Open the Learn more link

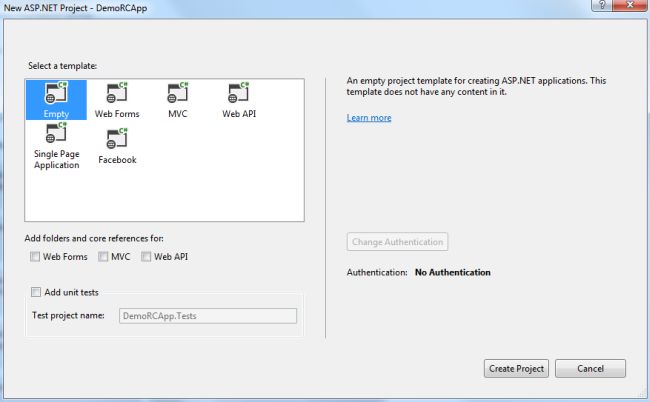369,118
